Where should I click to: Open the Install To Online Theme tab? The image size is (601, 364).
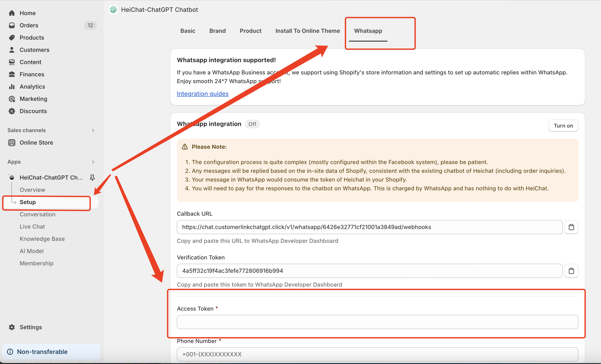tap(307, 31)
